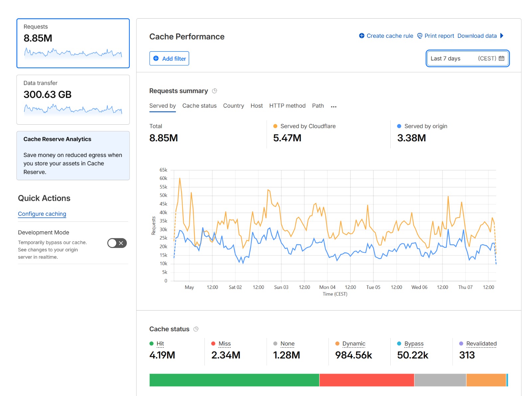This screenshot has width=532, height=396.
Task: Click the gray None segment of the status bar
Action: point(440,380)
